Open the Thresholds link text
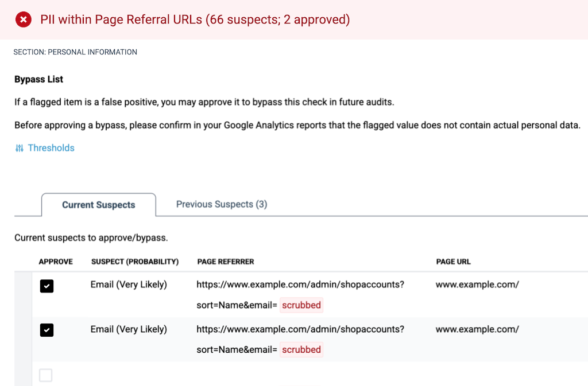This screenshot has width=588, height=386. 51,148
